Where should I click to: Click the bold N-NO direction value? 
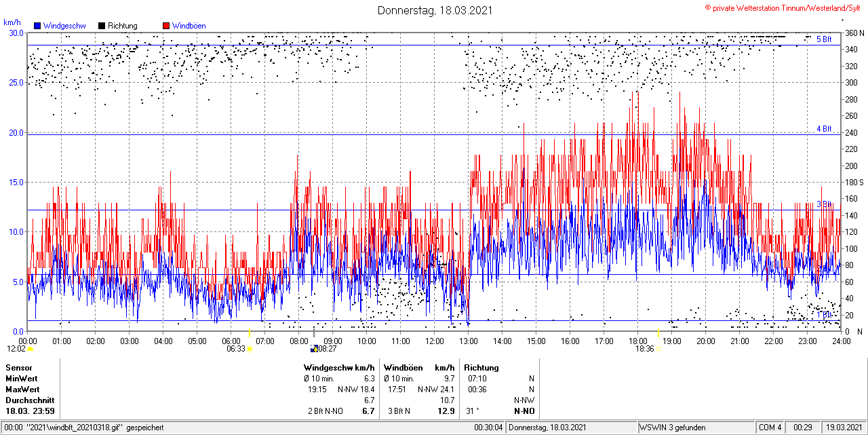[x=524, y=411]
